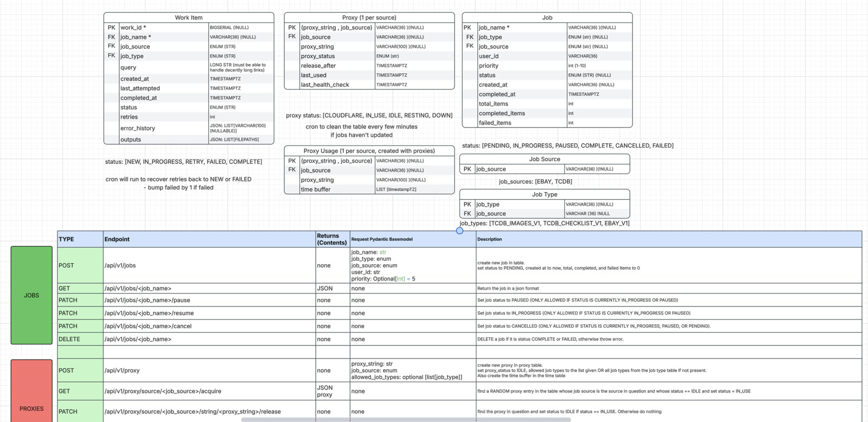
Task: Select proxy_status in the Proxy table
Action: coord(337,56)
